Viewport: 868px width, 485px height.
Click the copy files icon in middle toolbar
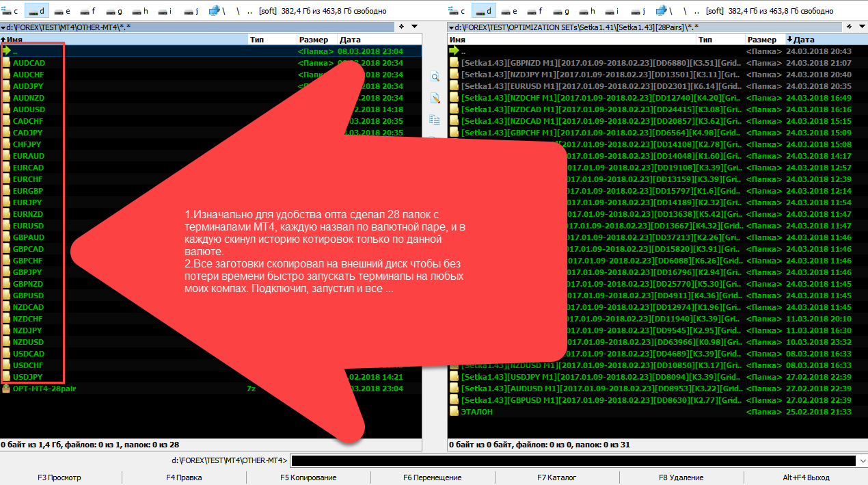pos(435,120)
